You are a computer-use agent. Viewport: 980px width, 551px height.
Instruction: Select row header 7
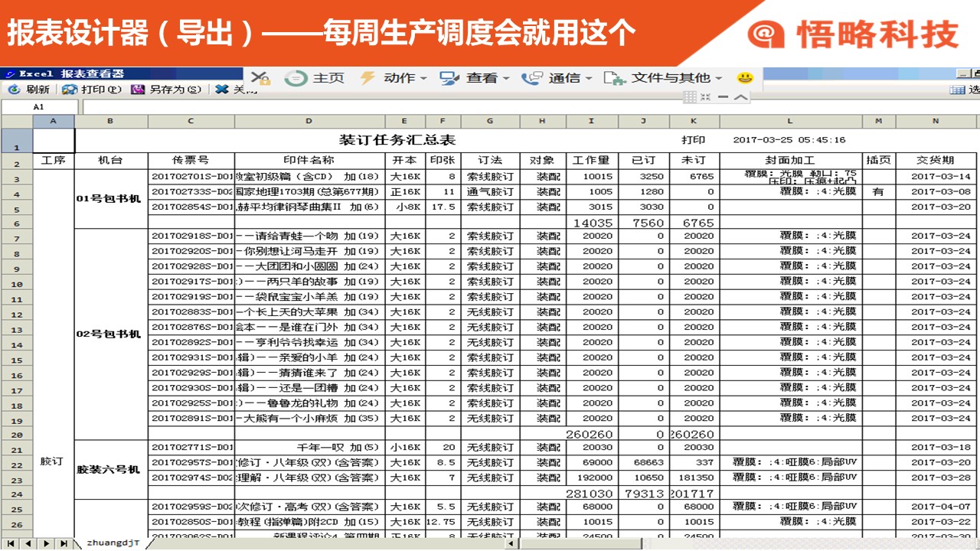[x=16, y=238]
